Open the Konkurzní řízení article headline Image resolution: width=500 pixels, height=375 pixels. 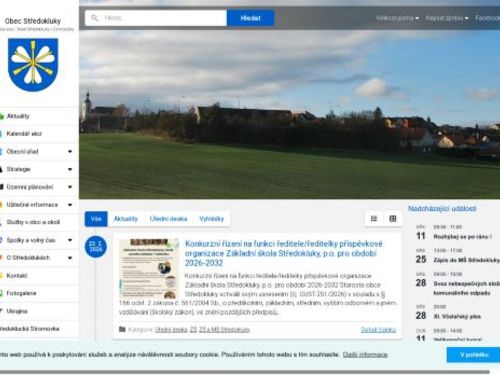tap(284, 253)
